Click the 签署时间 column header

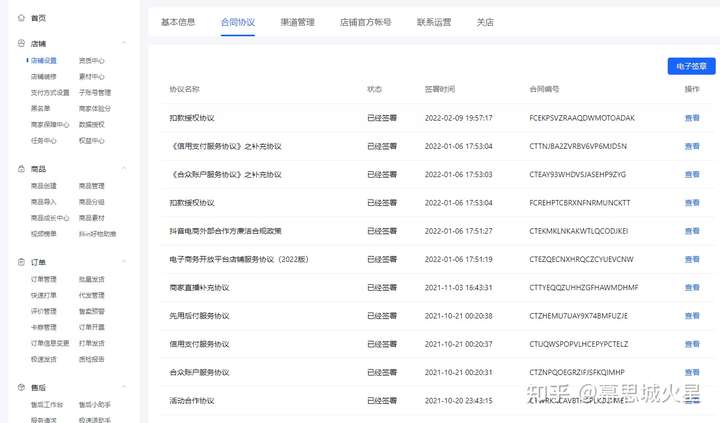point(440,89)
